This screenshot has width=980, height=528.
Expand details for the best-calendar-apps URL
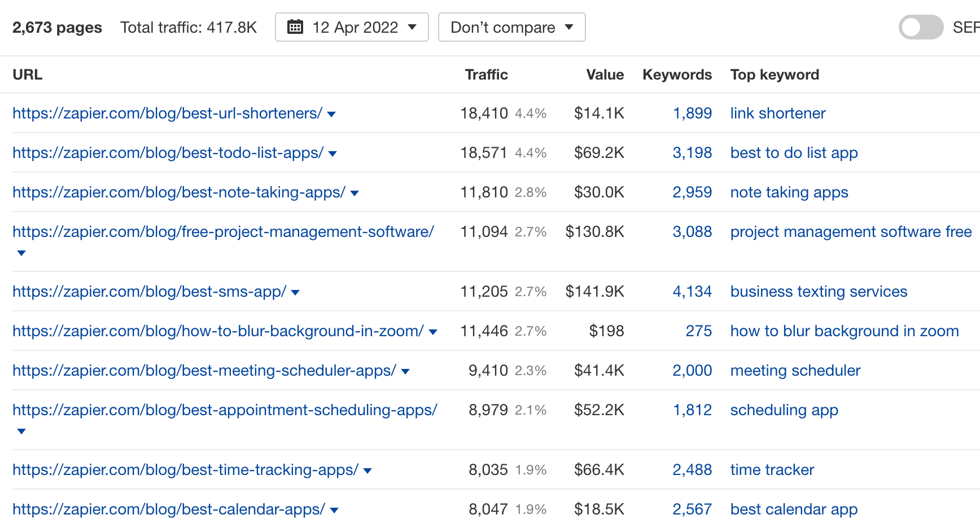(x=335, y=509)
